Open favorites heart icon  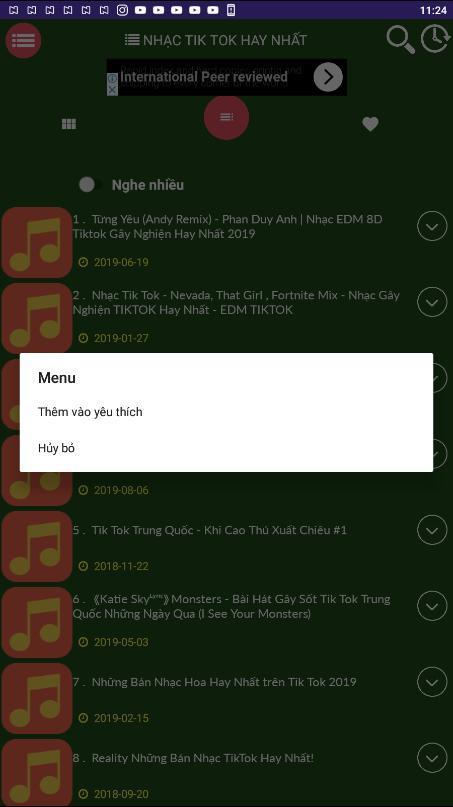click(370, 124)
